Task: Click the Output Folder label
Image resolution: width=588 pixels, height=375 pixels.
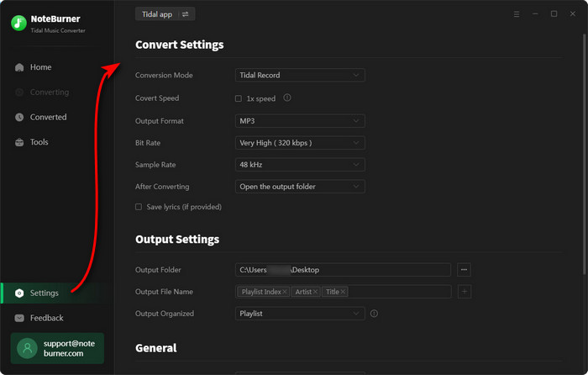Action: click(x=158, y=270)
